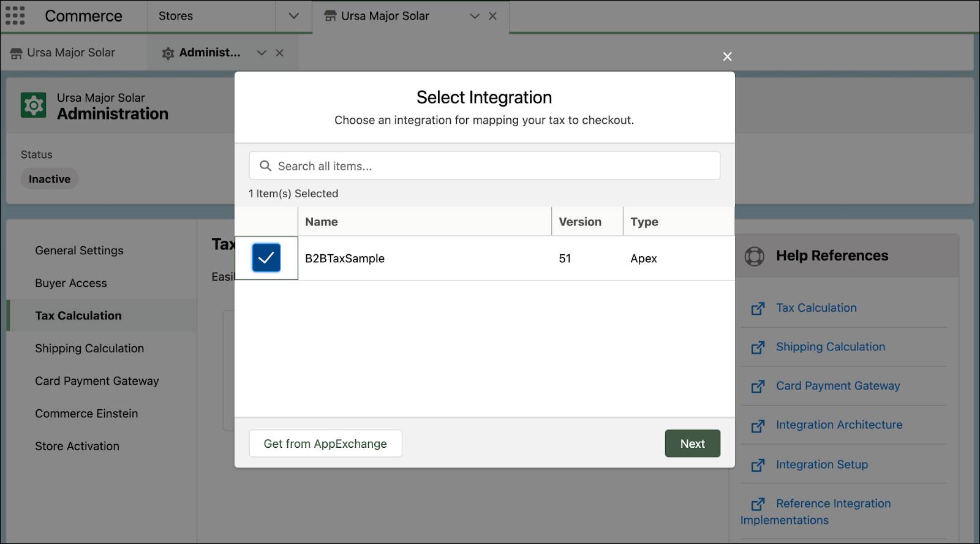Screen dimensions: 980x544
Task: Open the Card Payment Gateway help link
Action: point(838,386)
